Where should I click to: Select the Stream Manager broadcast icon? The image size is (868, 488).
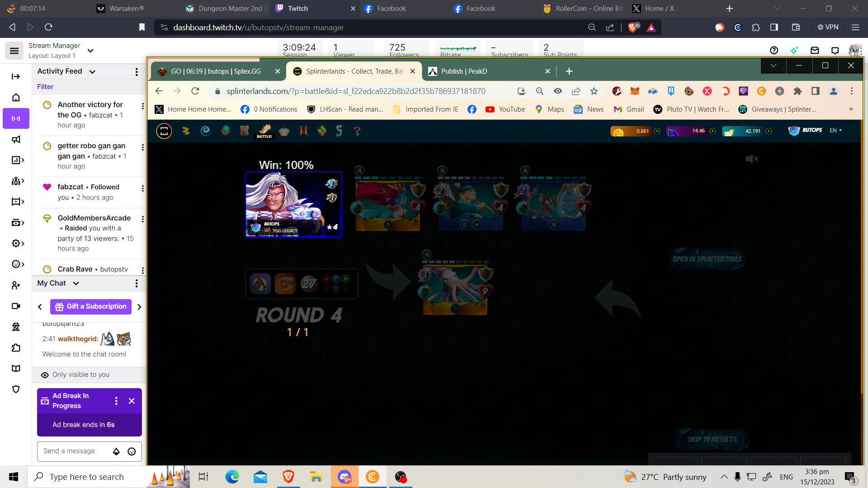[16, 118]
